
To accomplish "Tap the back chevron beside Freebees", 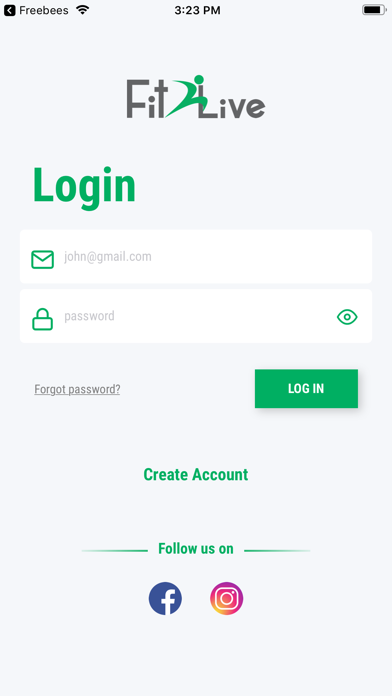I will point(9,10).
